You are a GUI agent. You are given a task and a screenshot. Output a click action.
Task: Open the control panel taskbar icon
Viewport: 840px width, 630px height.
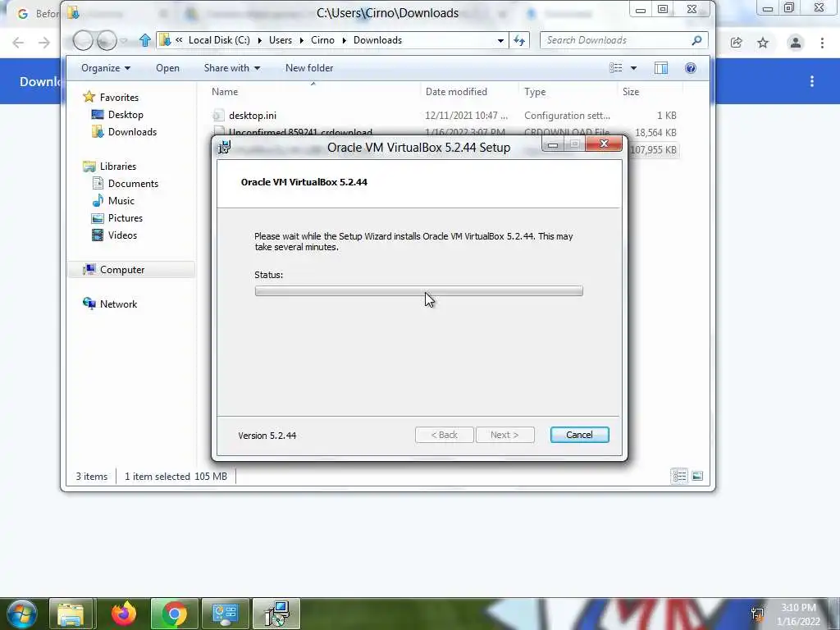click(225, 614)
